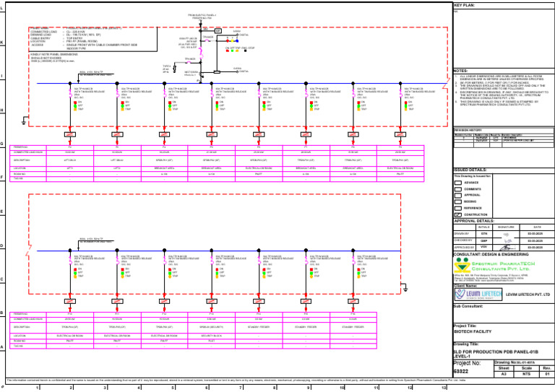Uncheck the CONSTRUCTION issue checkbox
The width and height of the screenshot is (555, 392).
pyautogui.click(x=458, y=214)
